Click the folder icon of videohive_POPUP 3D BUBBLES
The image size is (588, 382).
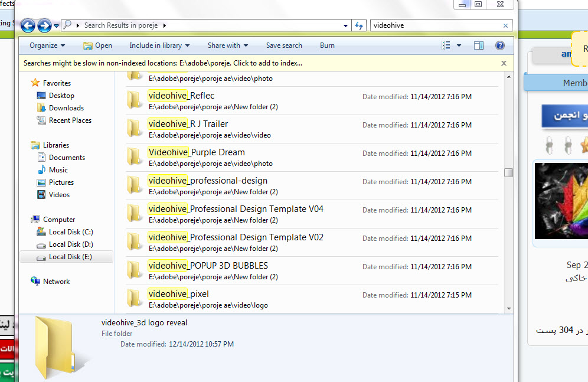tap(134, 270)
